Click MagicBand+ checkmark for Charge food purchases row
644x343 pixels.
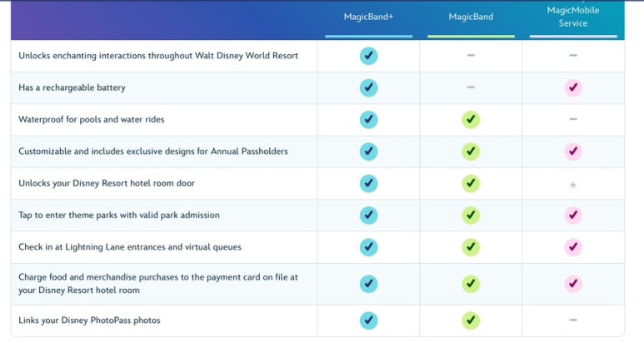pos(368,284)
